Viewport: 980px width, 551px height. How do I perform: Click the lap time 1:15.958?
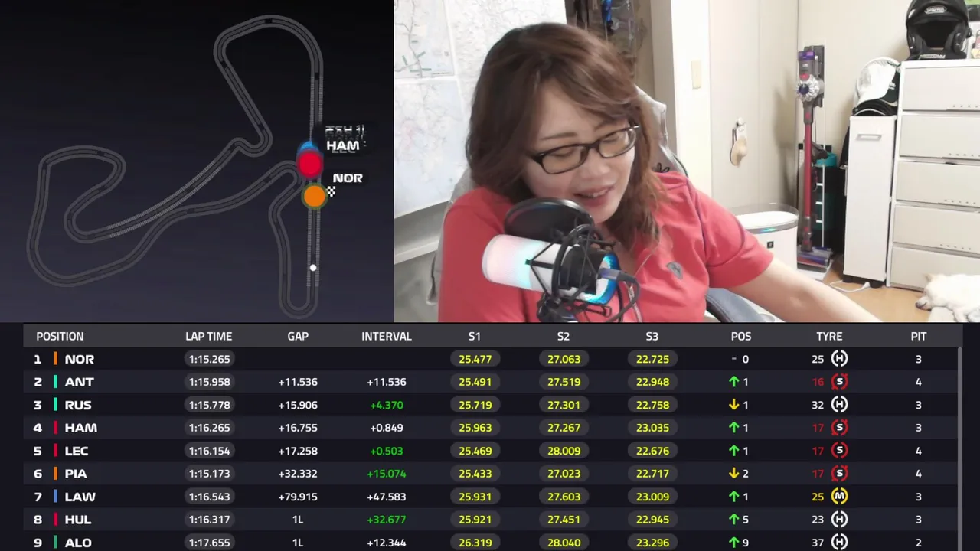[209, 382]
